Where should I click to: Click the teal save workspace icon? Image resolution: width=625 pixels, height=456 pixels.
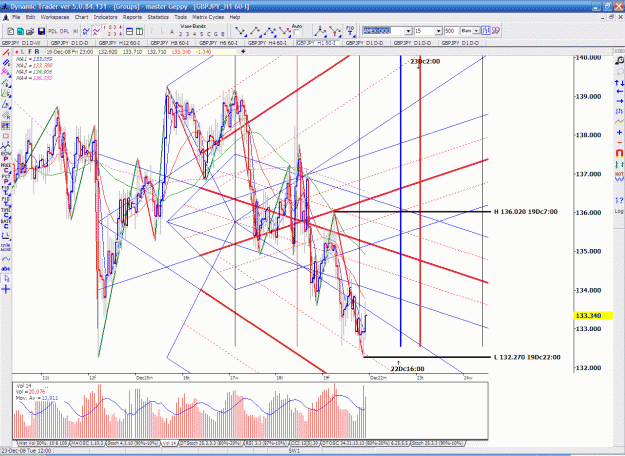point(20,31)
